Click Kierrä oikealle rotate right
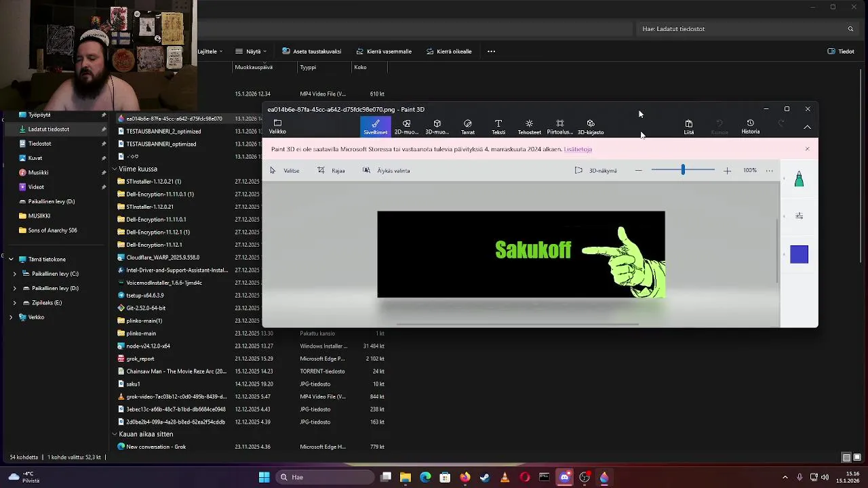This screenshot has height=488, width=868. tap(449, 52)
